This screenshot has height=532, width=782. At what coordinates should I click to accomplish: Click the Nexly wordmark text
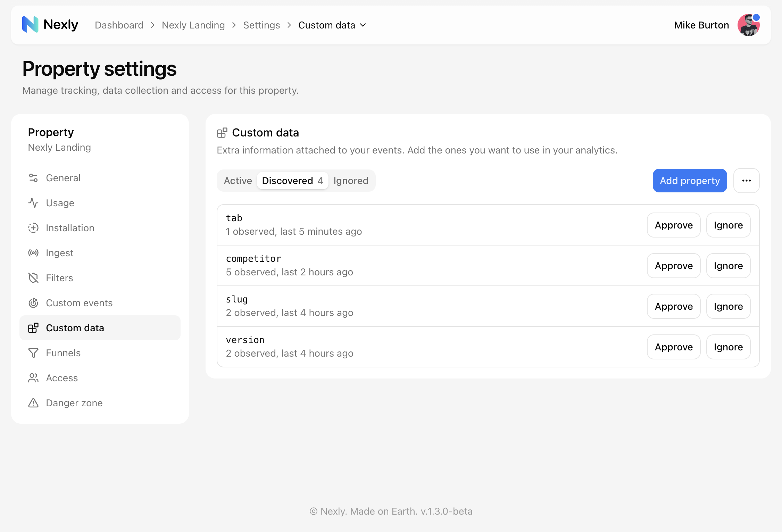[x=61, y=25]
